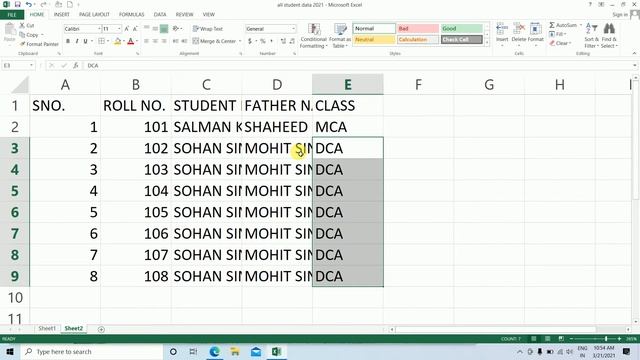Apply the Normal cell style
640x360 pixels.
click(x=374, y=29)
